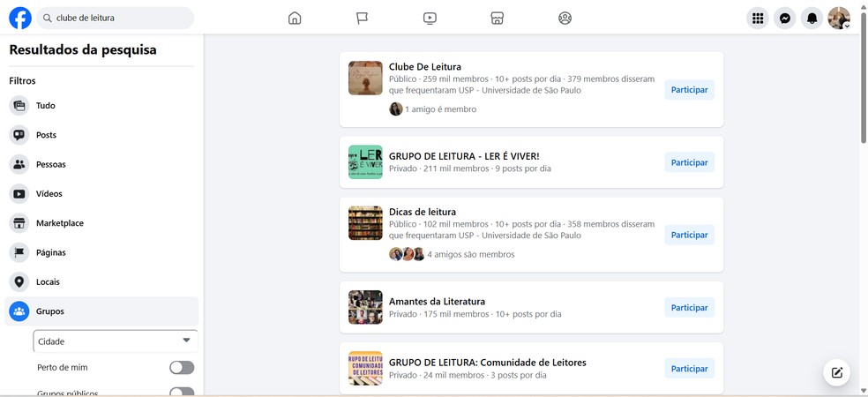
Task: Click 'Resultados da pesquisa' heading
Action: [83, 49]
